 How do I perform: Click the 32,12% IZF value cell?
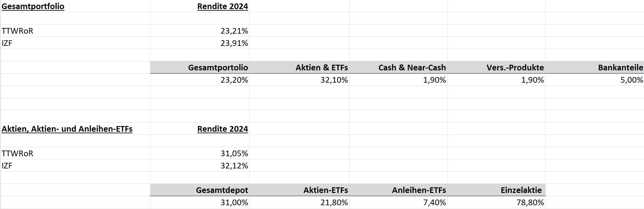pos(200,166)
